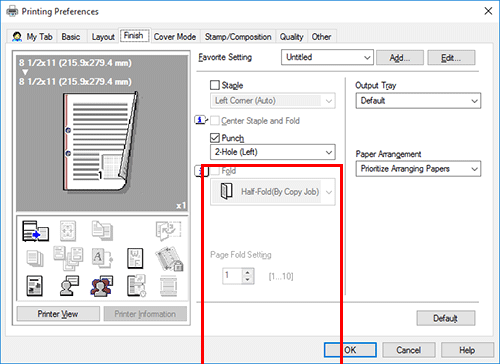The image size is (500, 364).
Task: Click the [1...10] range text
Action: [281, 276]
